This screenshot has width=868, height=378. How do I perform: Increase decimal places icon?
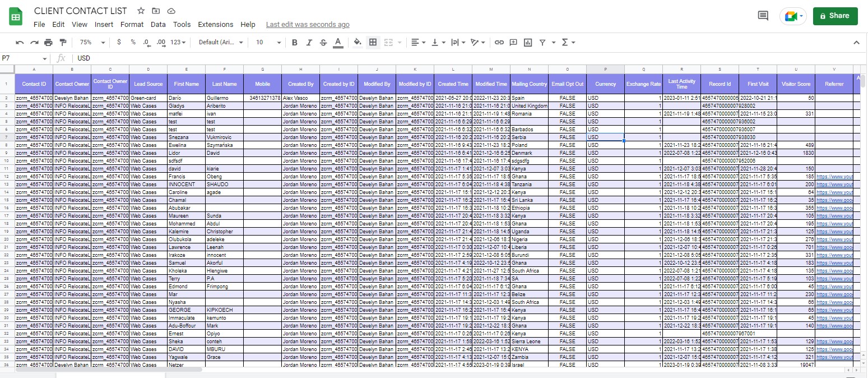pyautogui.click(x=161, y=42)
